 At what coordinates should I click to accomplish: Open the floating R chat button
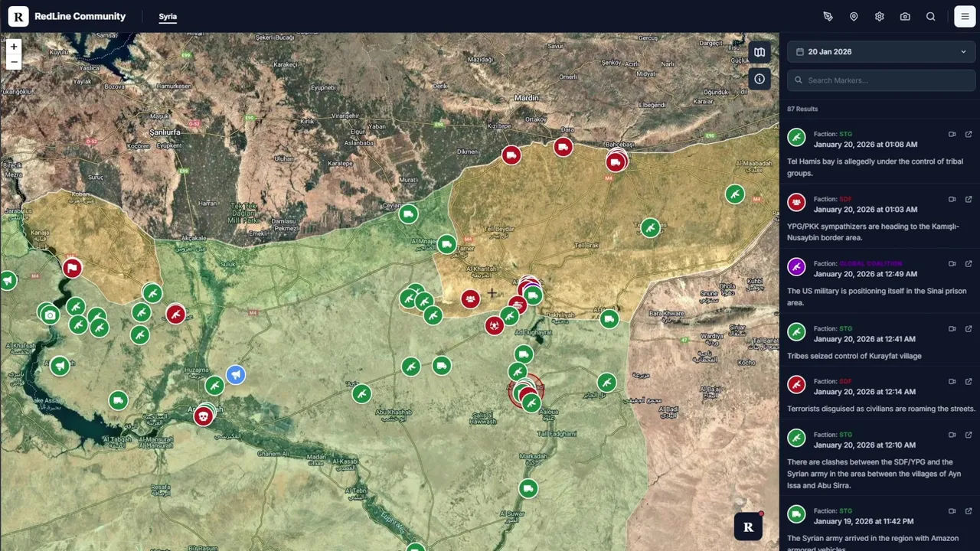click(748, 527)
